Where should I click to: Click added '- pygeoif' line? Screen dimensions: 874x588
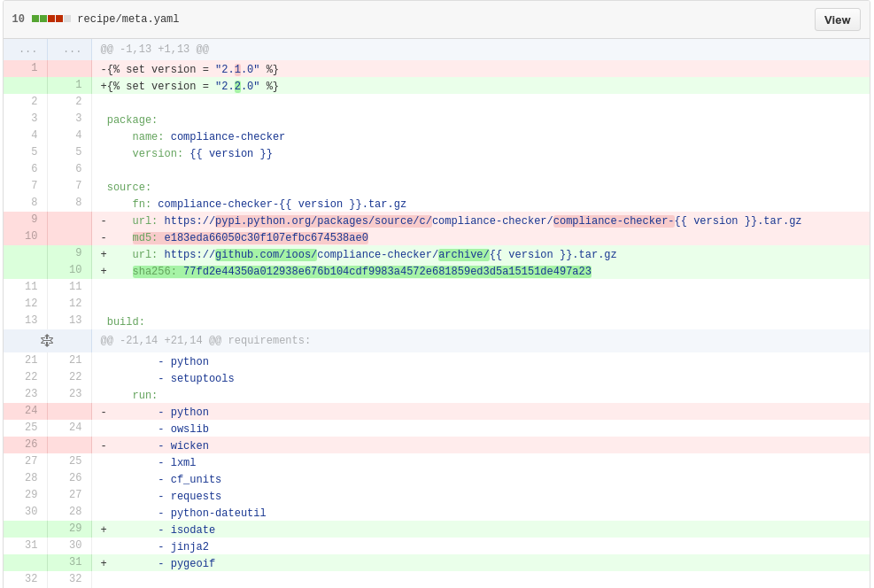(481, 563)
